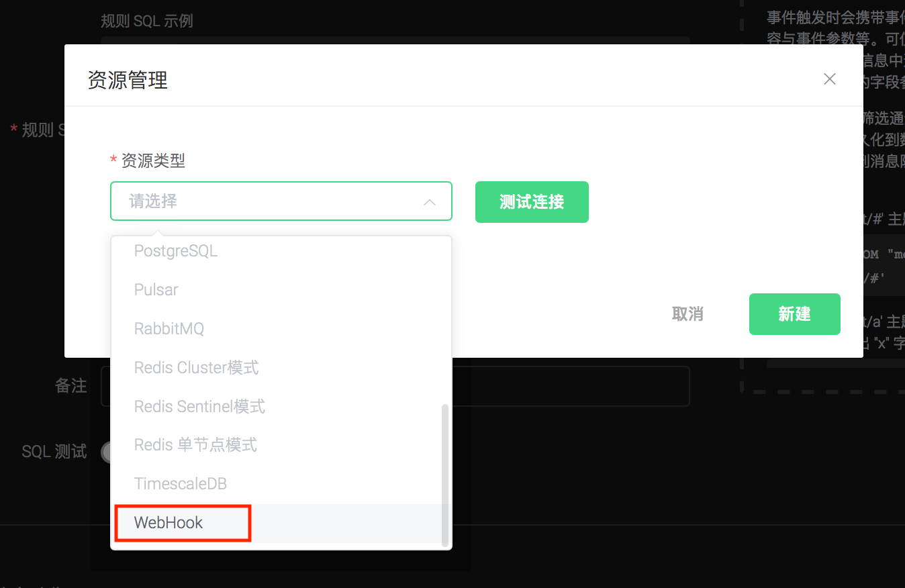905x588 pixels.
Task: Collapse the 资源类型 dropdown via its chevron
Action: pyautogui.click(x=429, y=201)
